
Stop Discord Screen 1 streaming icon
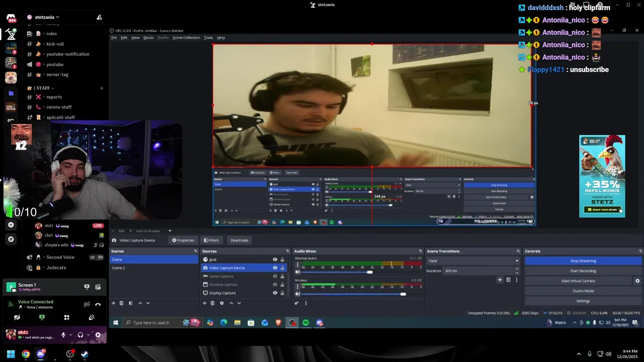coord(87,287)
